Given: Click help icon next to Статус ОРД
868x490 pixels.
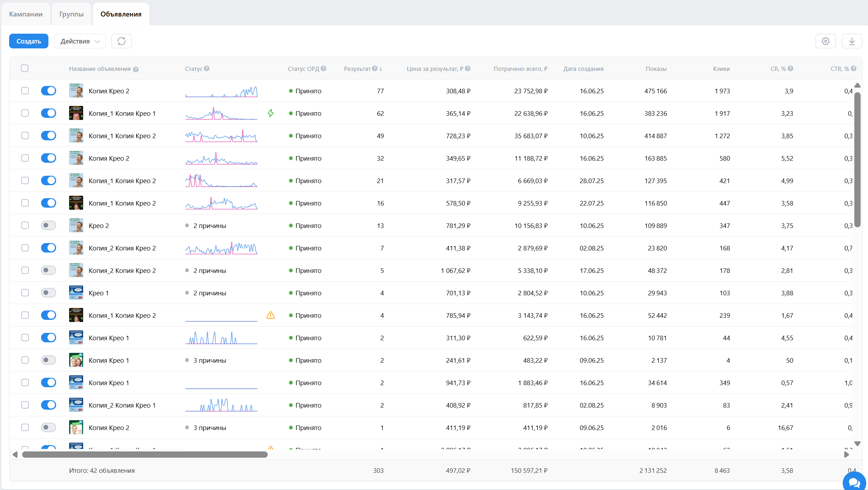Looking at the screenshot, I should click(323, 68).
